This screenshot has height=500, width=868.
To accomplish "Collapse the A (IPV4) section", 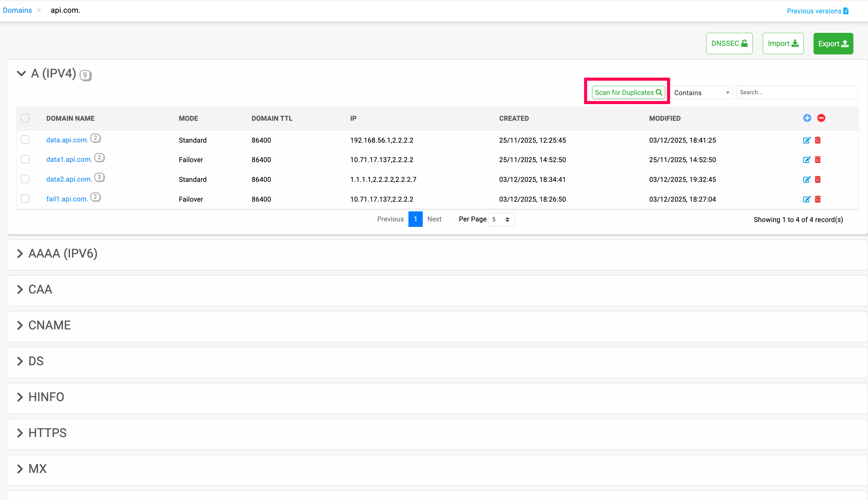I will point(21,74).
